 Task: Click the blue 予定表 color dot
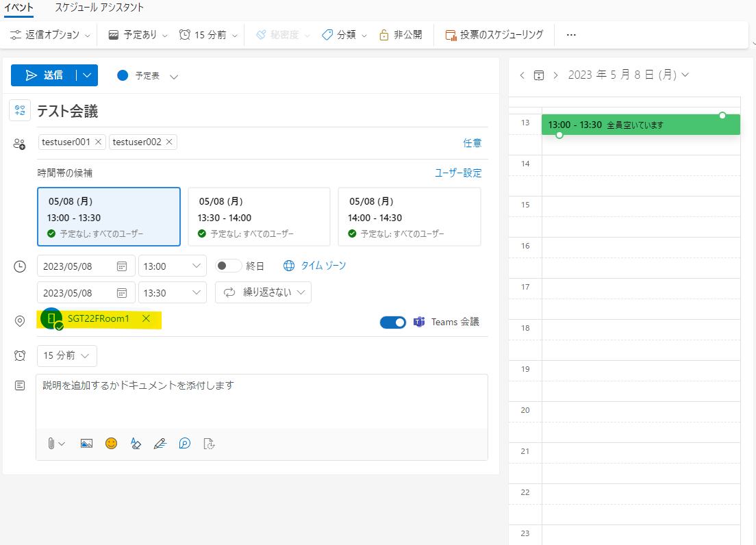pos(123,75)
